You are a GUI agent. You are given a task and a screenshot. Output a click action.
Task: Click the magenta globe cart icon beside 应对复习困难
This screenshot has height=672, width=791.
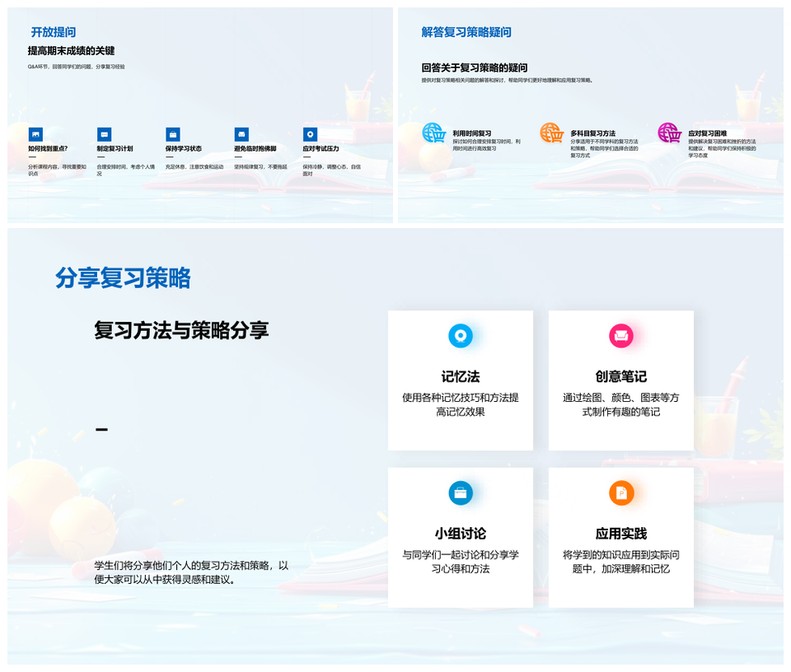(669, 133)
